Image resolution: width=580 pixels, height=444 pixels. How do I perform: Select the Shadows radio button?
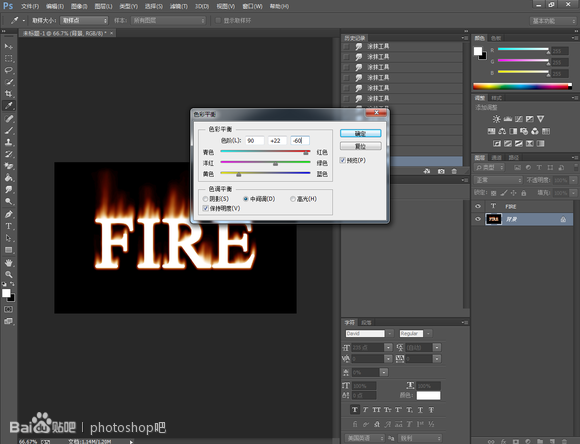pyautogui.click(x=205, y=199)
